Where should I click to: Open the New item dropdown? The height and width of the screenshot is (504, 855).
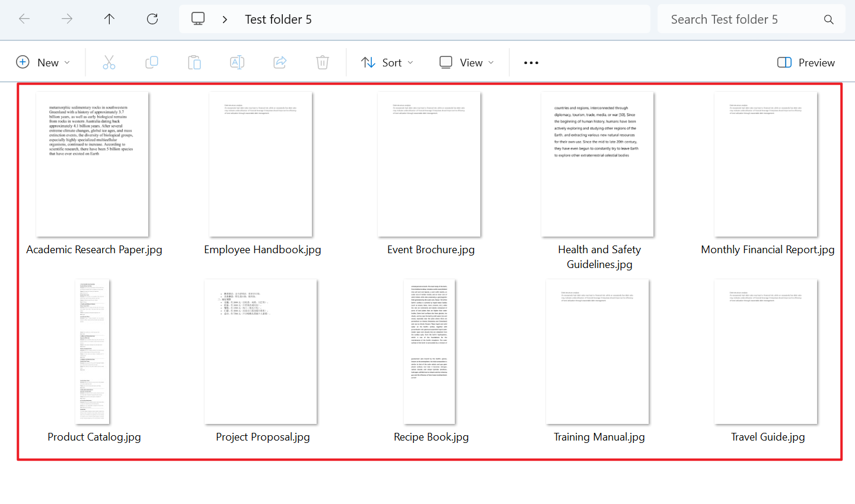43,62
